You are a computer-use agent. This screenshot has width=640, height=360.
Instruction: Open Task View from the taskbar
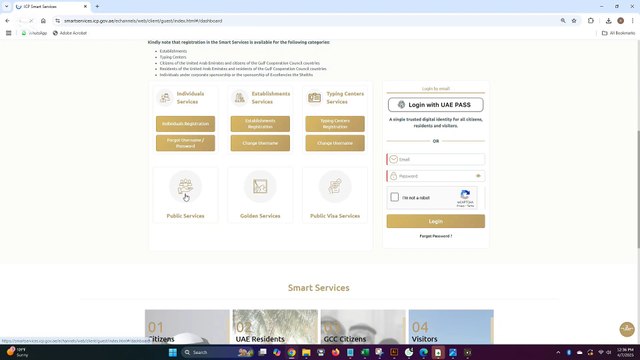click(x=262, y=352)
